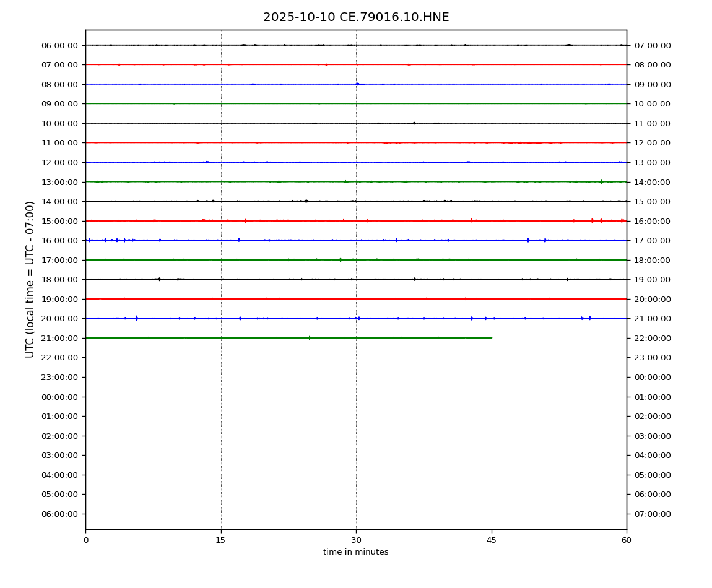The height and width of the screenshot is (588, 712).
Task: Click the 18:00:00 label on the right axis
Action: coord(652,260)
